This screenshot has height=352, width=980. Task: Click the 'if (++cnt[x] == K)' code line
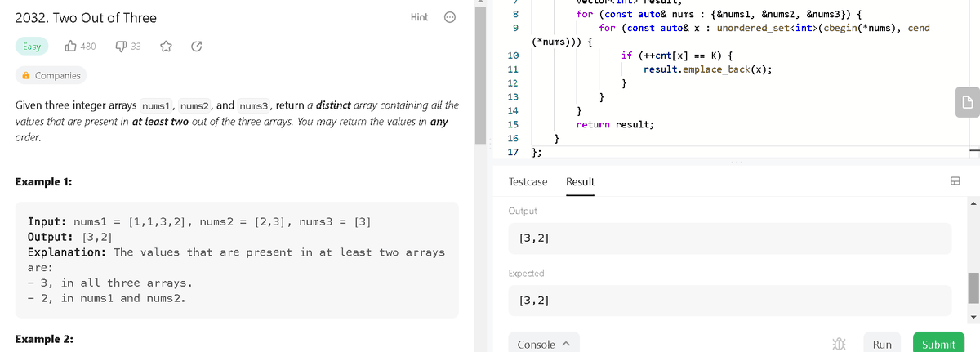(676, 56)
